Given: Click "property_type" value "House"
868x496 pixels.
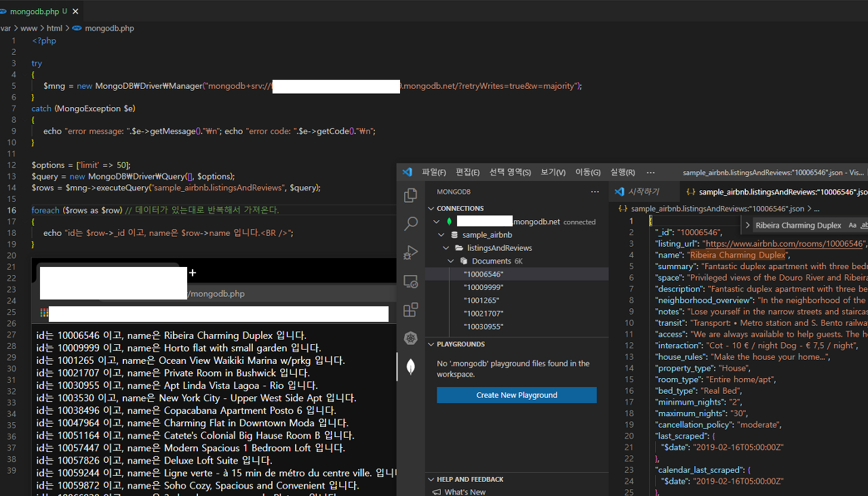Looking at the screenshot, I should pyautogui.click(x=733, y=368).
